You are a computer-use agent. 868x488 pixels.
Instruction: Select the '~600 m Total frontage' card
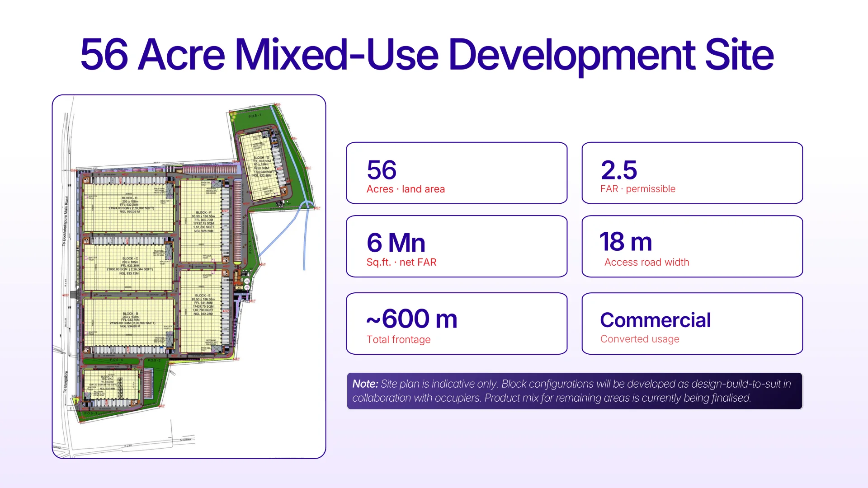coord(457,324)
